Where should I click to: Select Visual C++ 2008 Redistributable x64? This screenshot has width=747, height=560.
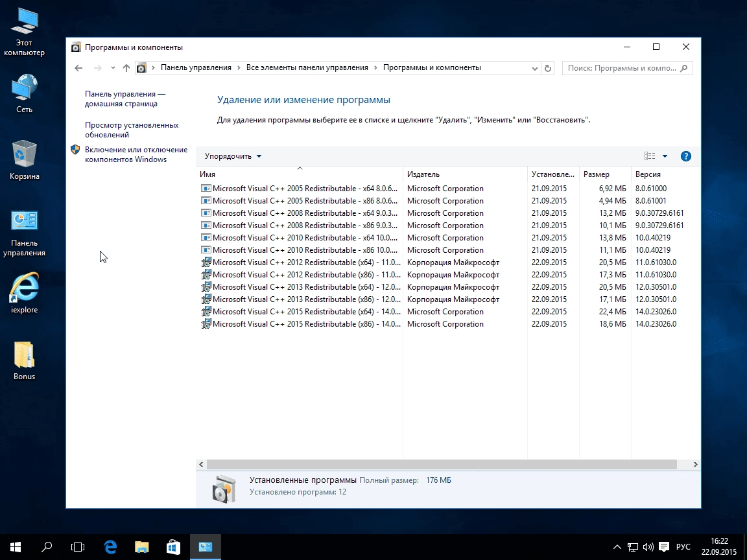tap(448, 213)
